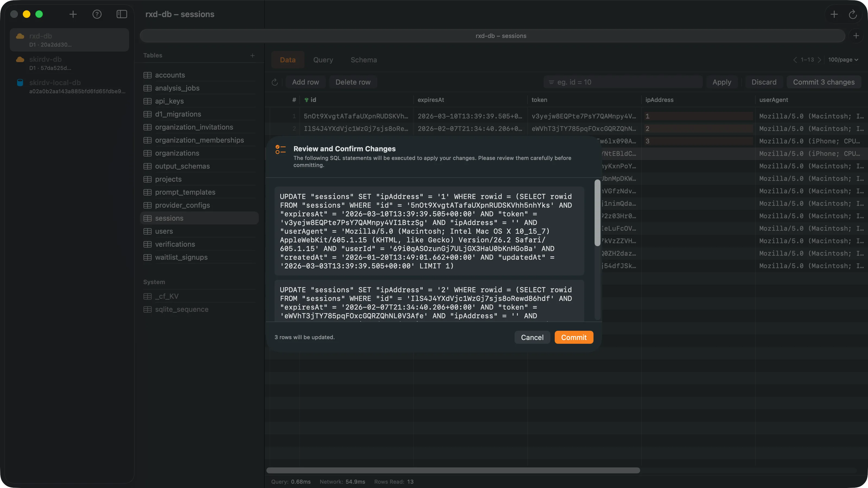Click the plus icon right of the address bar
The width and height of the screenshot is (868, 488).
pyautogui.click(x=856, y=36)
